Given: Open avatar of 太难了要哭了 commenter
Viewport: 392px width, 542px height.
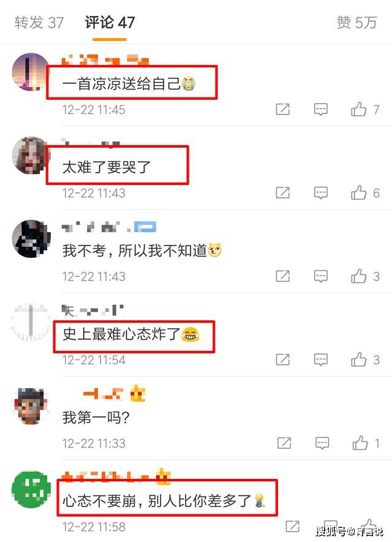Looking at the screenshot, I should click(31, 156).
